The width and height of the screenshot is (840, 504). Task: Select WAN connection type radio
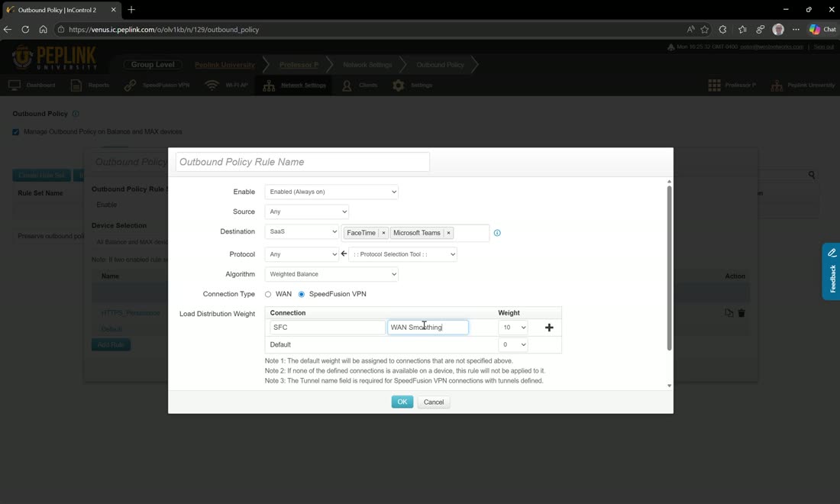[268, 294]
